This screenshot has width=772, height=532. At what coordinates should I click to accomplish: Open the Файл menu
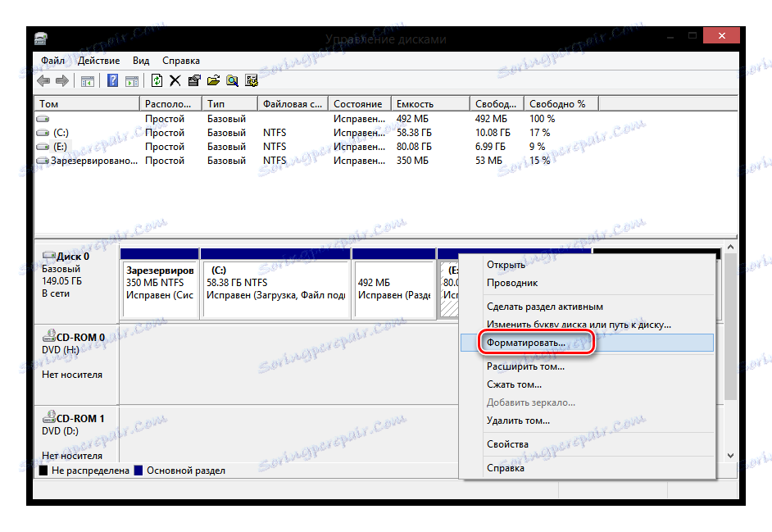point(52,61)
